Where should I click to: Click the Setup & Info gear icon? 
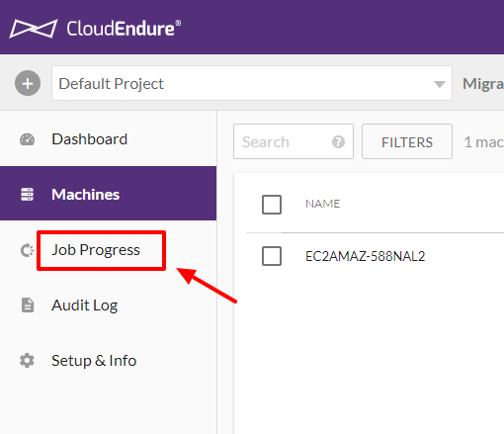coord(27,360)
